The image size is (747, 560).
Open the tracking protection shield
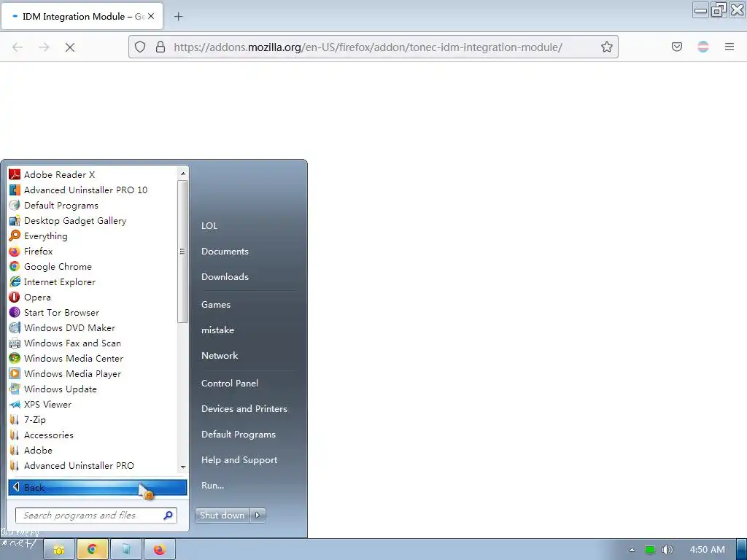140,47
